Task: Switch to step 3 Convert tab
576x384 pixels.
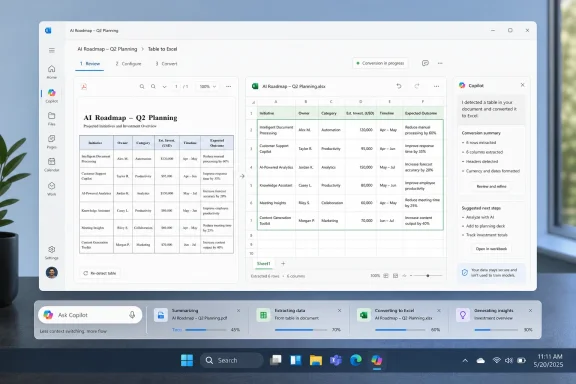Action: coord(166,64)
